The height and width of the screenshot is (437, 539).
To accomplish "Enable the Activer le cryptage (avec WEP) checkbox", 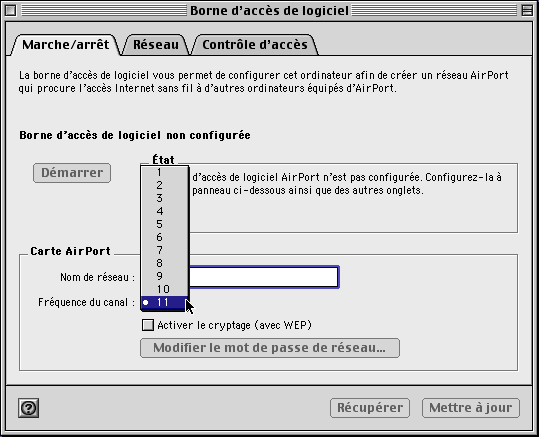I will coord(148,325).
